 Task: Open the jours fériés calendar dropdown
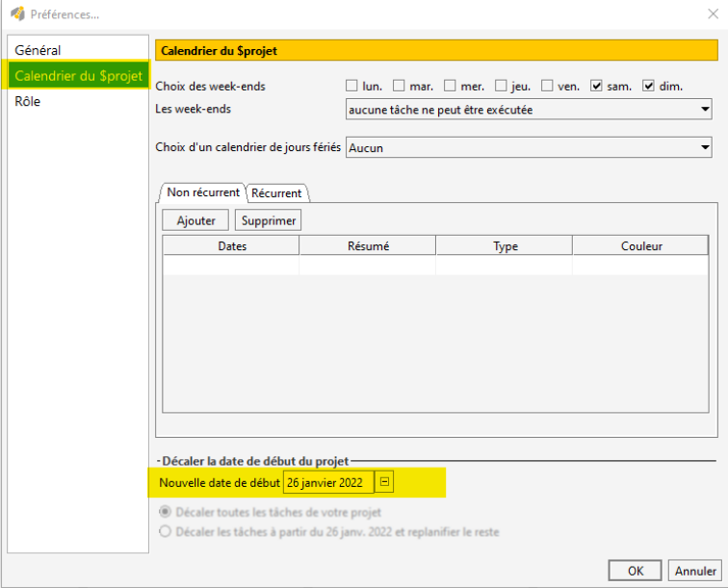coord(528,147)
